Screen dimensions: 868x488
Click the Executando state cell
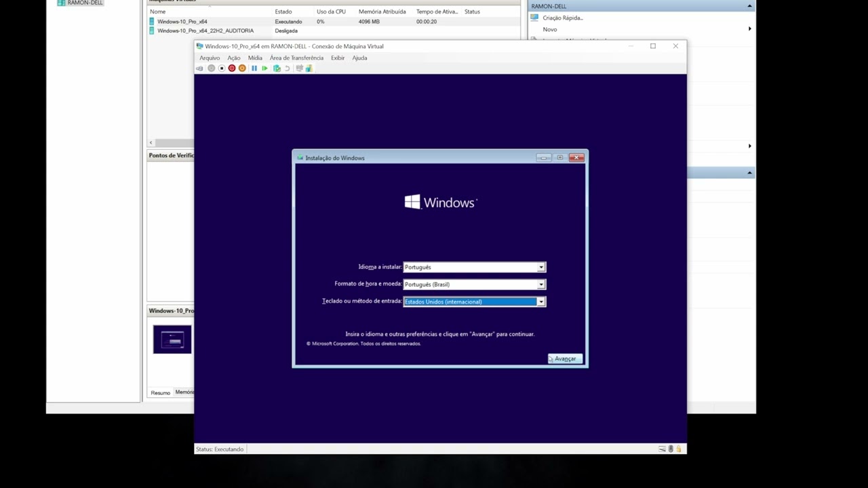tap(288, 22)
